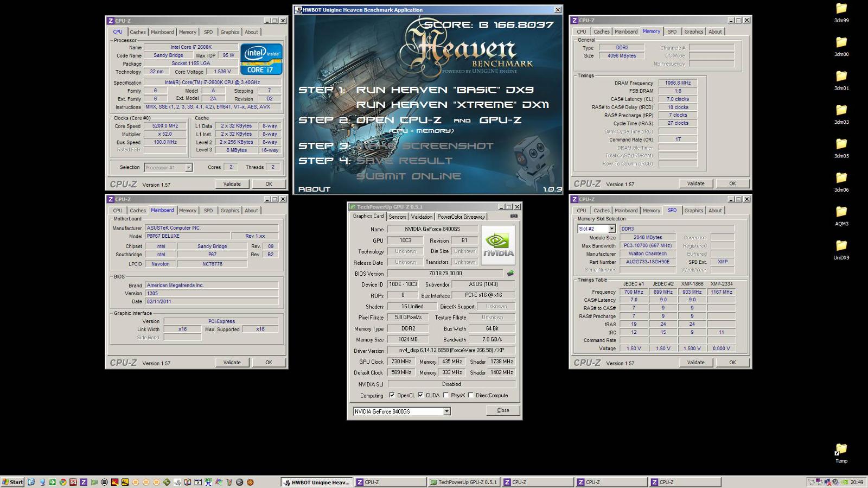Toggle the OpenCL checkbox in GPU-Z

[x=392, y=395]
